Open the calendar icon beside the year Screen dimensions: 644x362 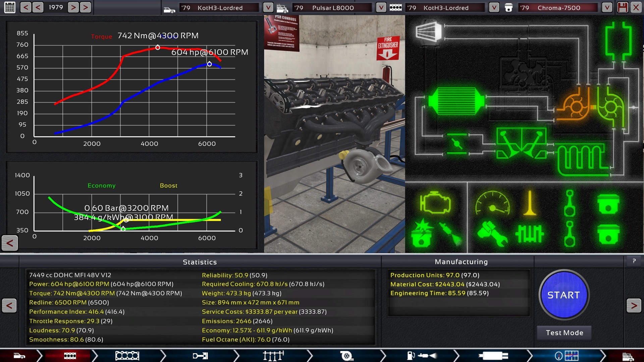(10, 7)
